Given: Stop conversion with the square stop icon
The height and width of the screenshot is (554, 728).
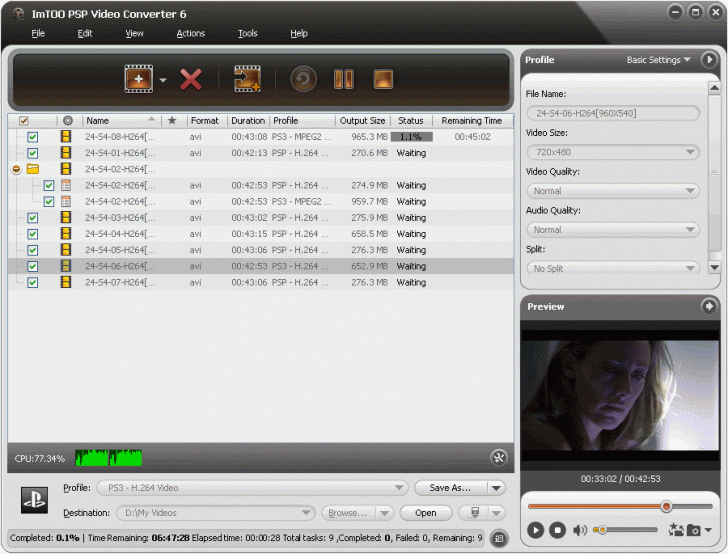Looking at the screenshot, I should pyautogui.click(x=383, y=79).
